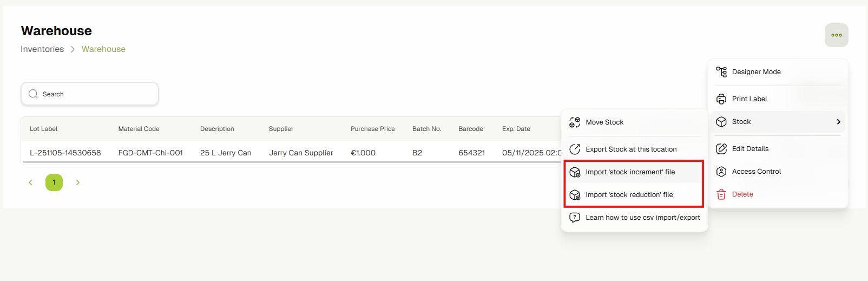Click the Export Stock arrow icon
Viewport: 868px width, 281px height.
point(575,149)
